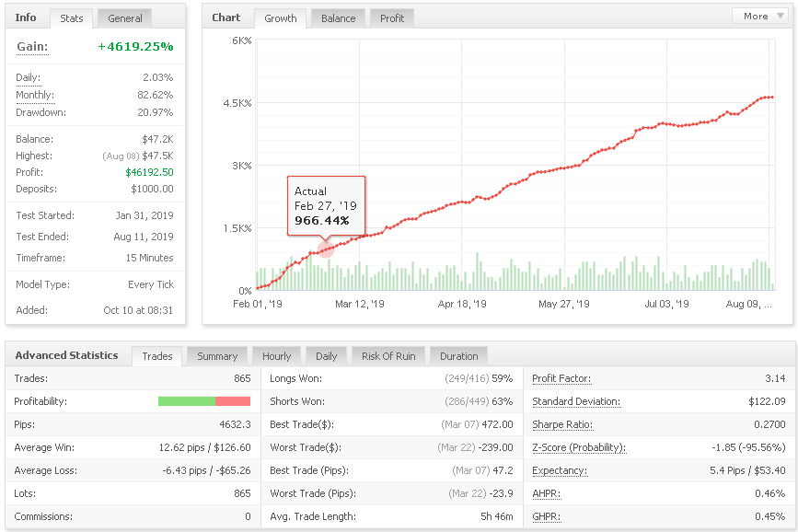Screen dimensions: 798x532
Task: Open the General info tab
Action: 124,18
